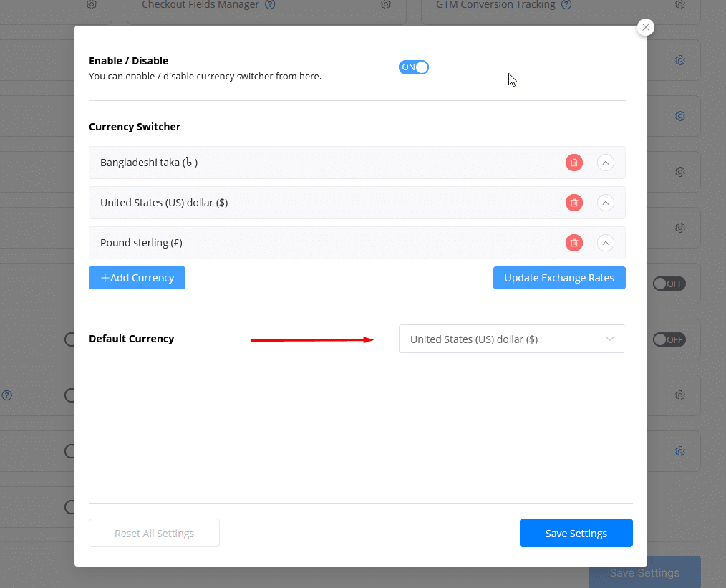This screenshot has height=588, width=726.
Task: Click the question mark icon on left edge
Action: pos(6,395)
